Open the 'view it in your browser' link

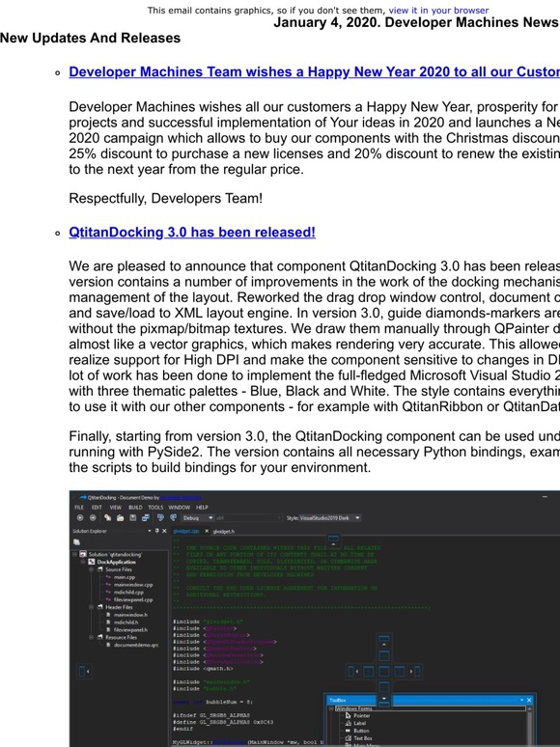pos(438,10)
